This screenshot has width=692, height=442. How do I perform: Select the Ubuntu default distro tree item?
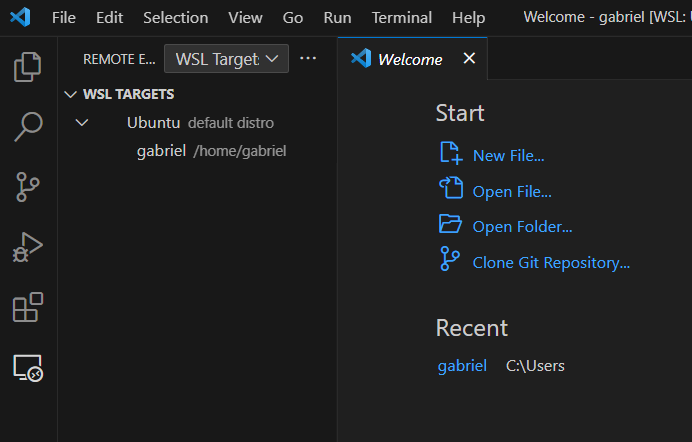point(197,123)
